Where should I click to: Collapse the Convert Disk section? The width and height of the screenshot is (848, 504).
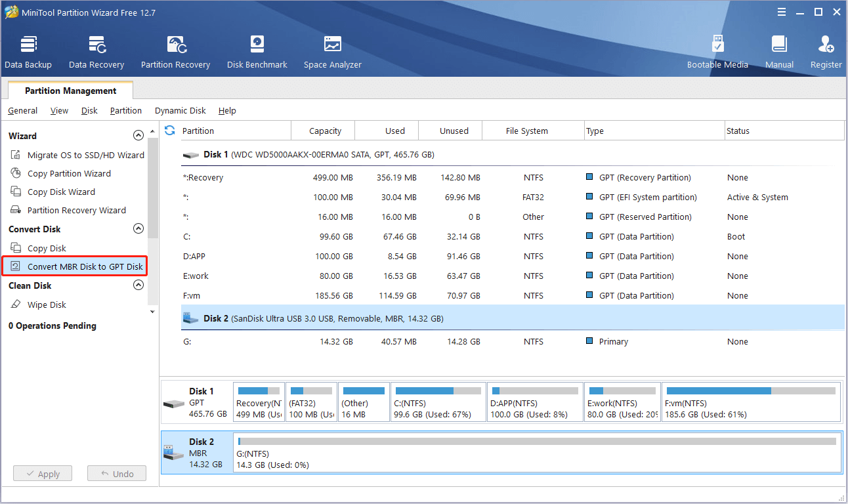click(x=138, y=228)
